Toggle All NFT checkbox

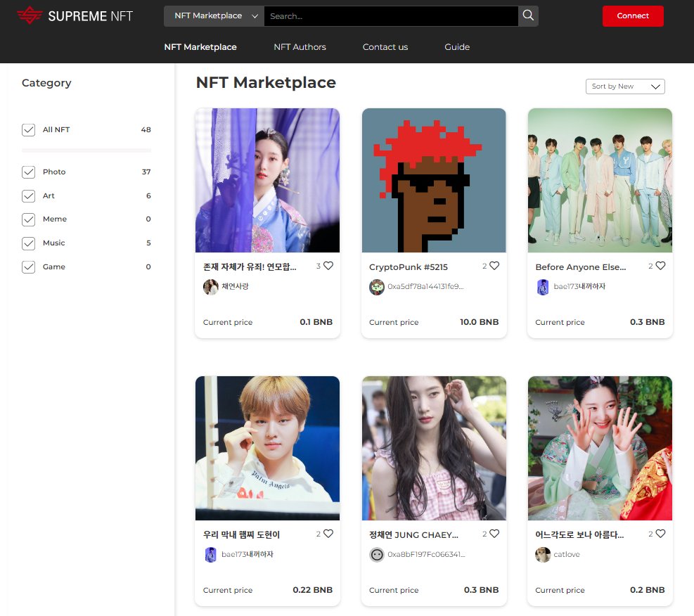[28, 129]
